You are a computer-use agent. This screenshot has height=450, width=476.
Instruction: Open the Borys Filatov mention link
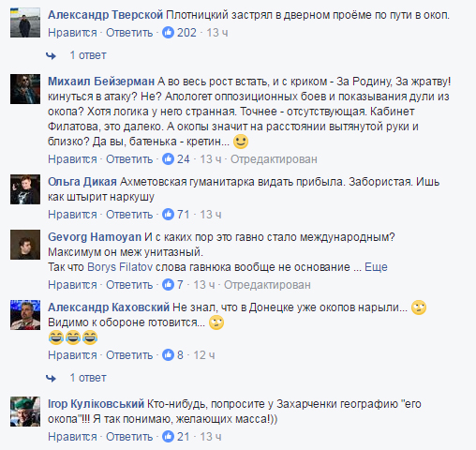[x=120, y=267]
